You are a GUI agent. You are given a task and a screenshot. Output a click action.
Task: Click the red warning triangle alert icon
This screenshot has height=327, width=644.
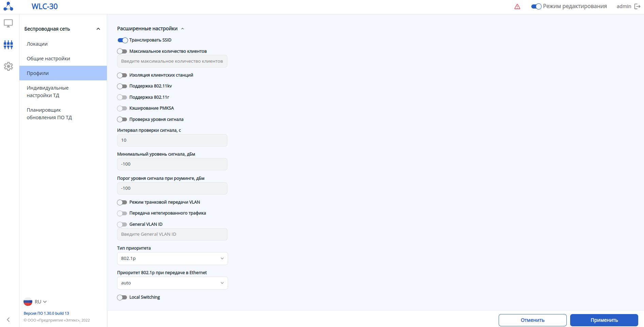(x=517, y=6)
